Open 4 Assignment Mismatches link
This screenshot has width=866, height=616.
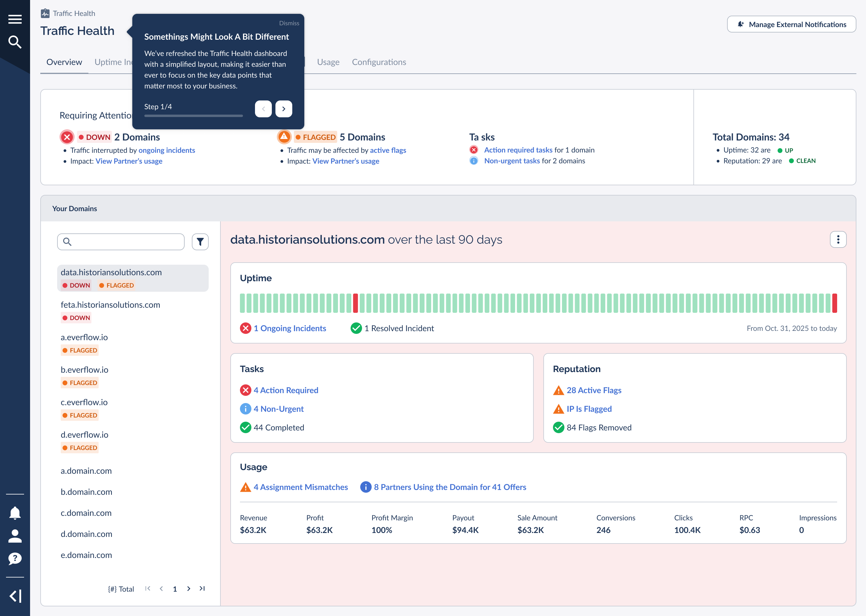(301, 487)
